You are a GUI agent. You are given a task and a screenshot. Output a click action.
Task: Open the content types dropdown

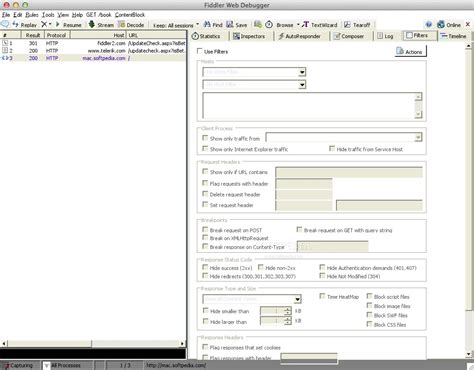tap(298, 299)
